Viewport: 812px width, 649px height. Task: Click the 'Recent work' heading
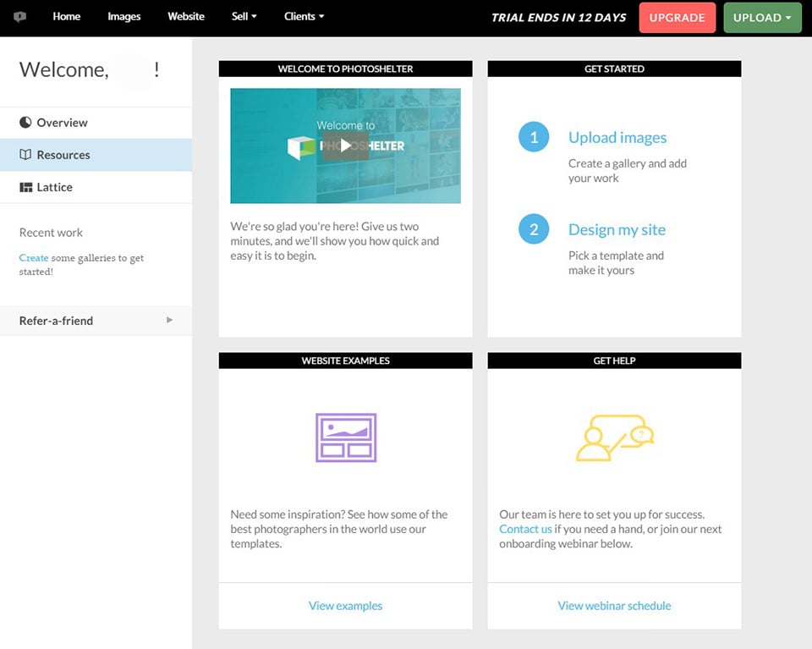(51, 233)
